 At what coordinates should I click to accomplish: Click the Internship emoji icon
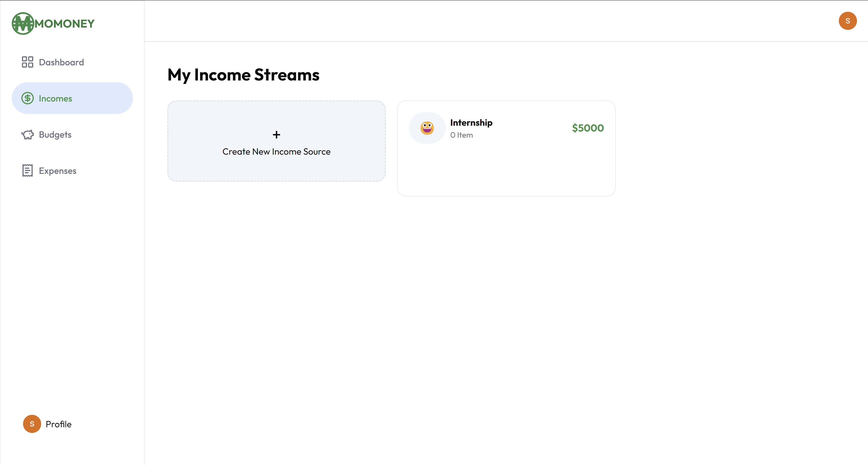click(427, 128)
